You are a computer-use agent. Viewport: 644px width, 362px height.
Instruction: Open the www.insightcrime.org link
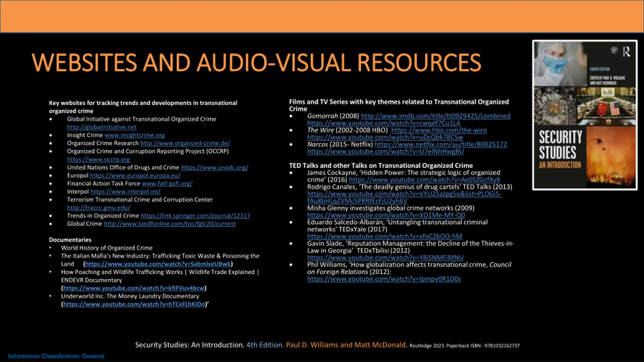pyautogui.click(x=135, y=135)
